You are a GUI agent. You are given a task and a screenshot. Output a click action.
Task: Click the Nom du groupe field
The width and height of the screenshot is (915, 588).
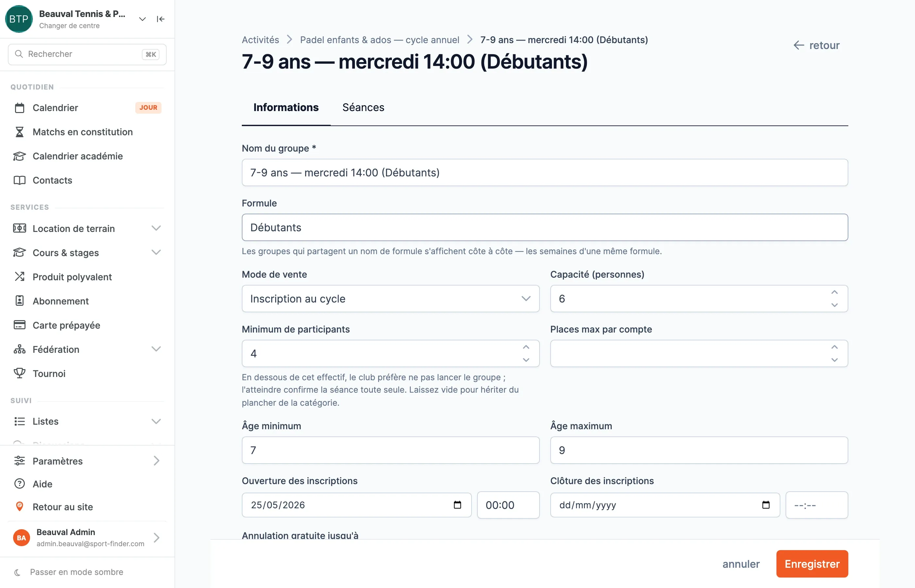point(544,172)
